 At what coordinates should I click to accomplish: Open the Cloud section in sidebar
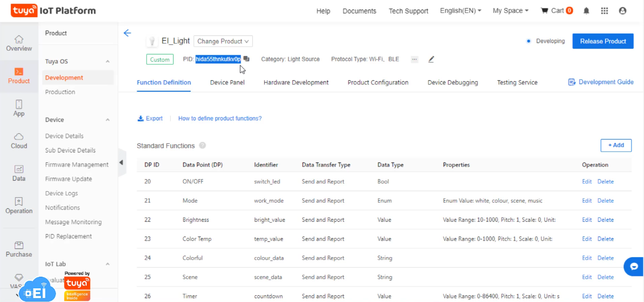pyautogui.click(x=19, y=141)
